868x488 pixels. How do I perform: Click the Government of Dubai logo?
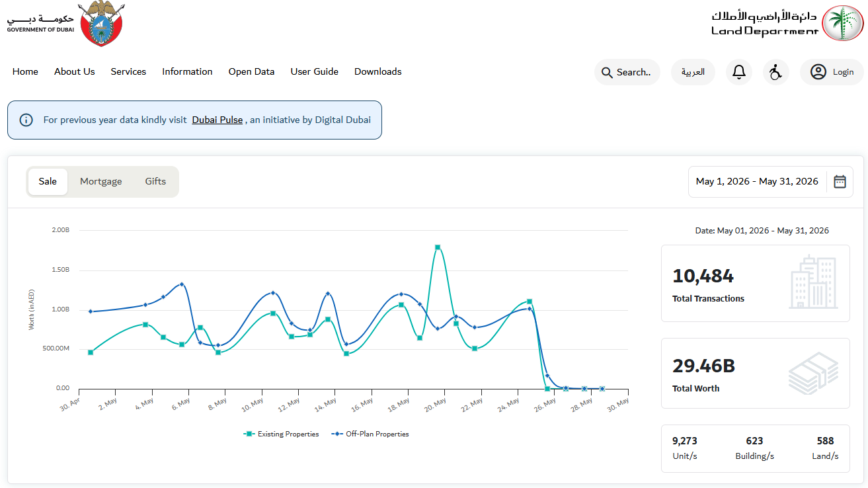coord(65,24)
